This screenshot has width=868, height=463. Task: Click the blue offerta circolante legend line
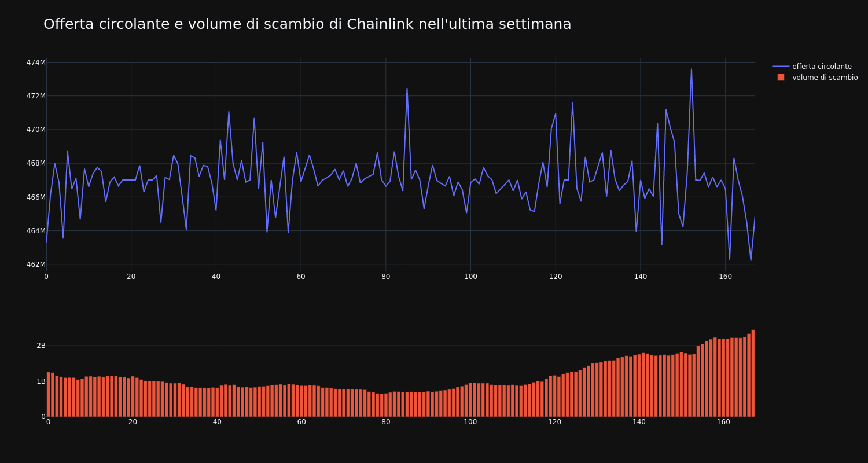[781, 67]
